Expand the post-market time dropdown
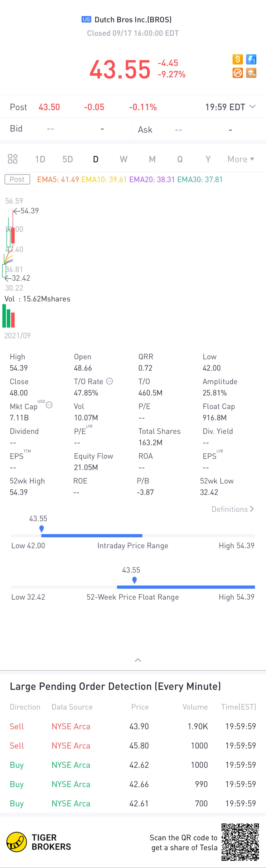266x868 pixels. coord(252,107)
